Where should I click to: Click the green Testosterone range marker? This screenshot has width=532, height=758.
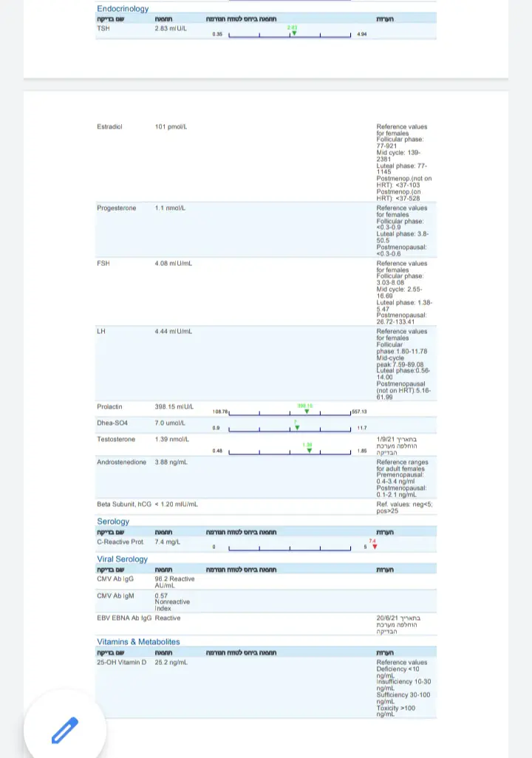point(312,450)
